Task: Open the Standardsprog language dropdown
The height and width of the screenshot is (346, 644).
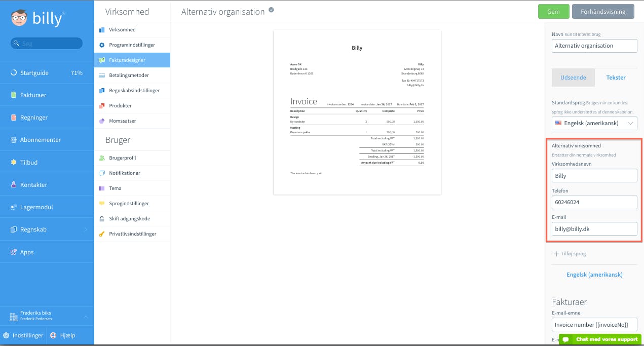Action: (594, 123)
